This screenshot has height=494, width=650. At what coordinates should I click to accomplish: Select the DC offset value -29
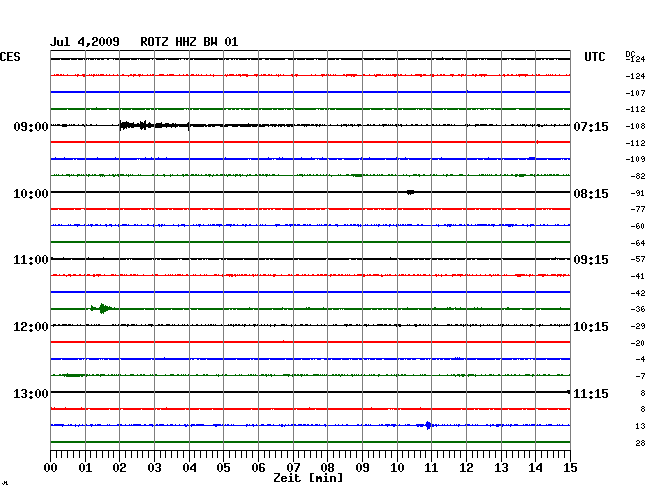click(x=638, y=326)
